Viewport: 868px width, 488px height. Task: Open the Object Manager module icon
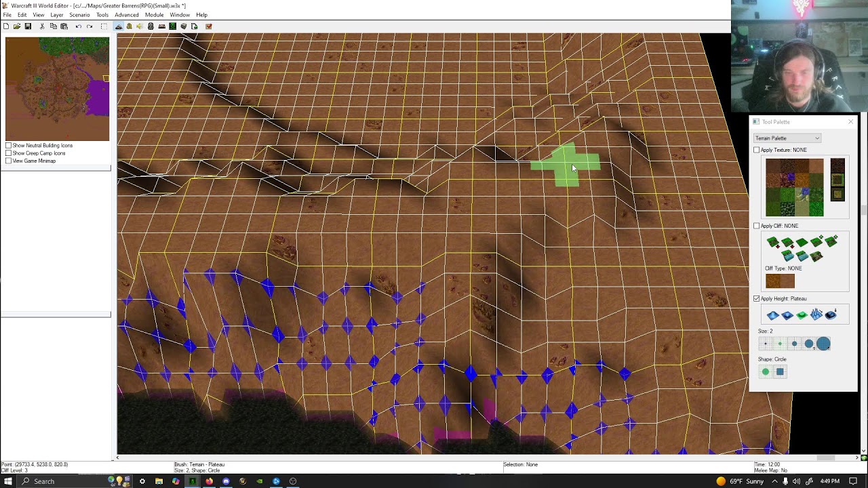[183, 26]
